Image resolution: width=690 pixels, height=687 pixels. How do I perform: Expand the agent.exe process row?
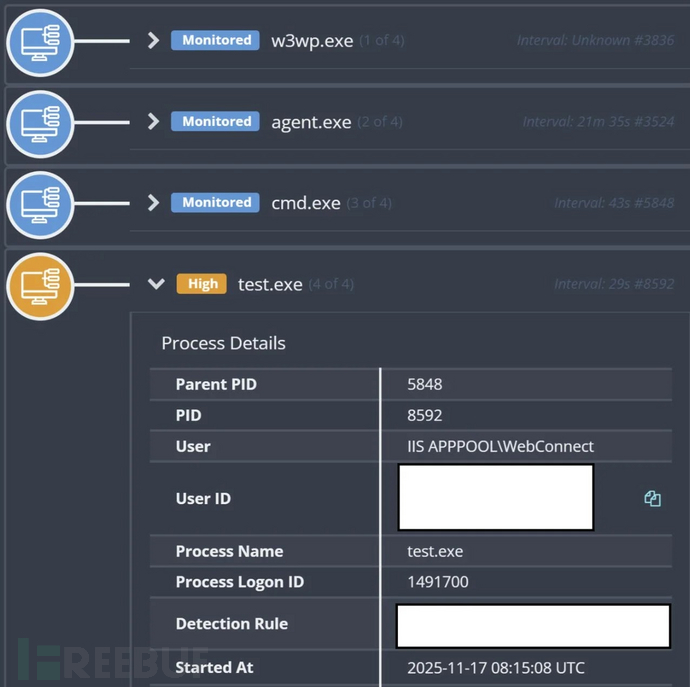(153, 122)
